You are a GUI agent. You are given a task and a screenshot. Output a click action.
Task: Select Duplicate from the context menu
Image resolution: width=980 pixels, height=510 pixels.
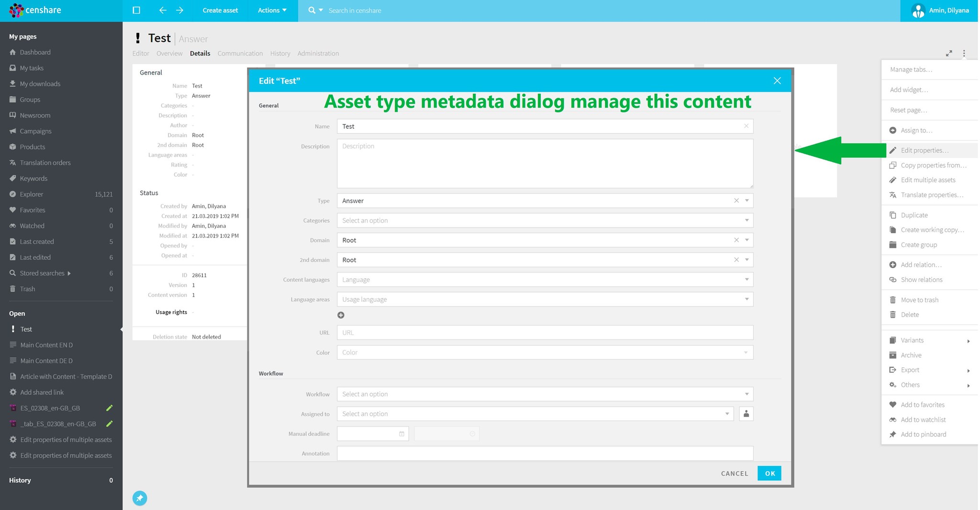pos(914,215)
